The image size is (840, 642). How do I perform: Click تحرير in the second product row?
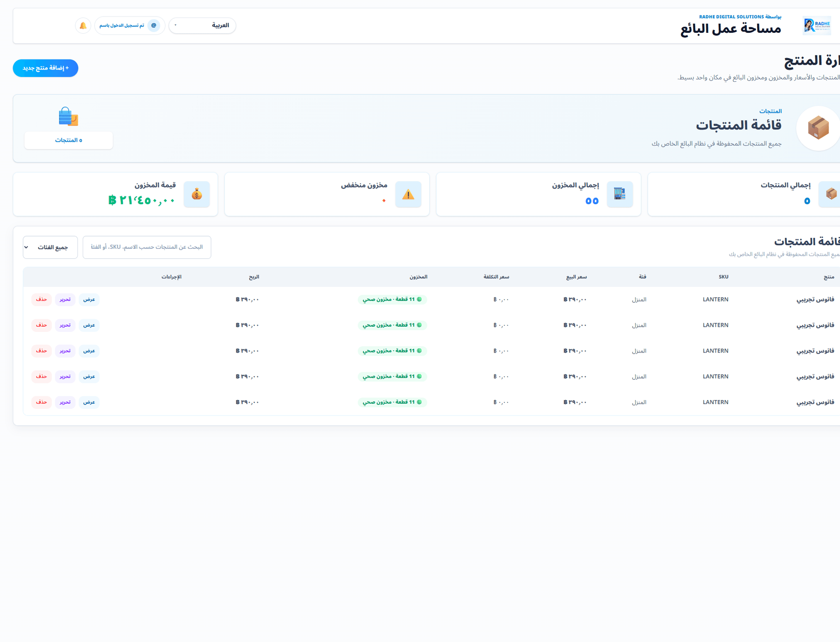pyautogui.click(x=65, y=325)
